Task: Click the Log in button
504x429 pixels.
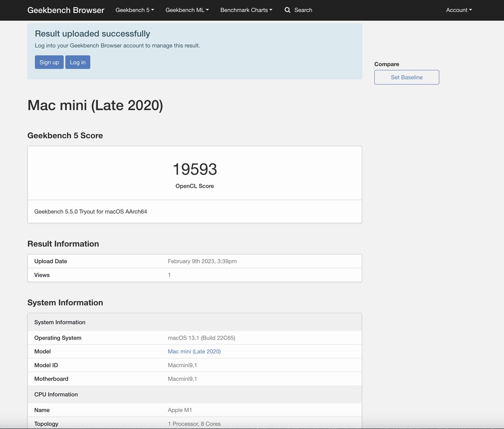Action: tap(78, 62)
